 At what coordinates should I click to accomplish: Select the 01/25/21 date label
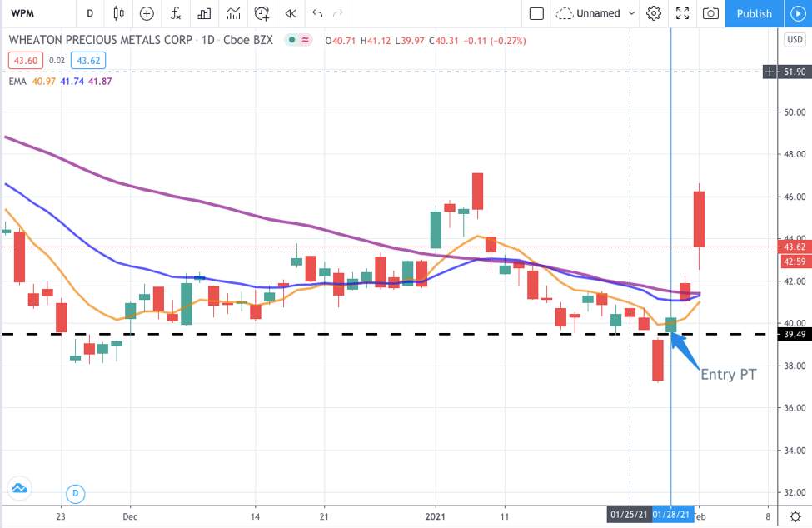click(629, 515)
